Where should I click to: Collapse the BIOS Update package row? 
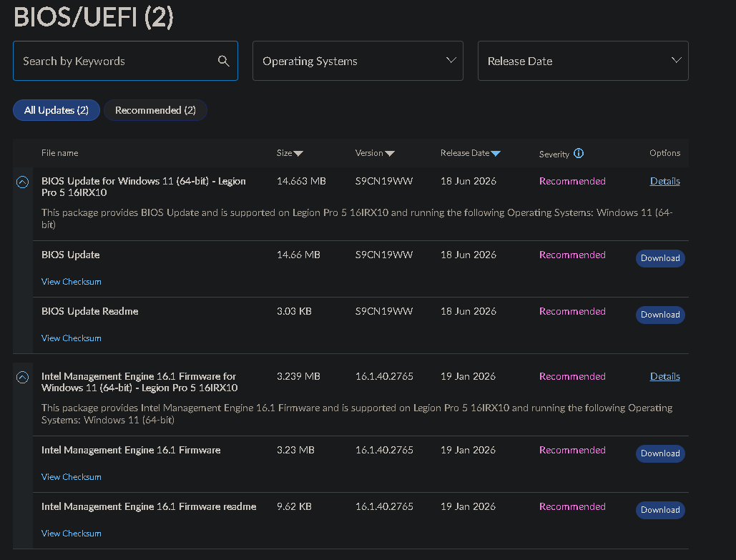pyautogui.click(x=22, y=182)
